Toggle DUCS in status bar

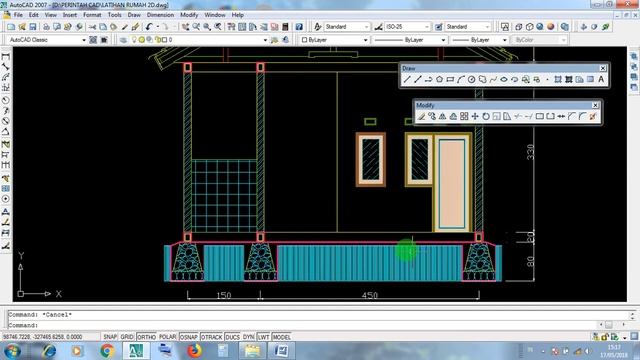click(x=233, y=337)
